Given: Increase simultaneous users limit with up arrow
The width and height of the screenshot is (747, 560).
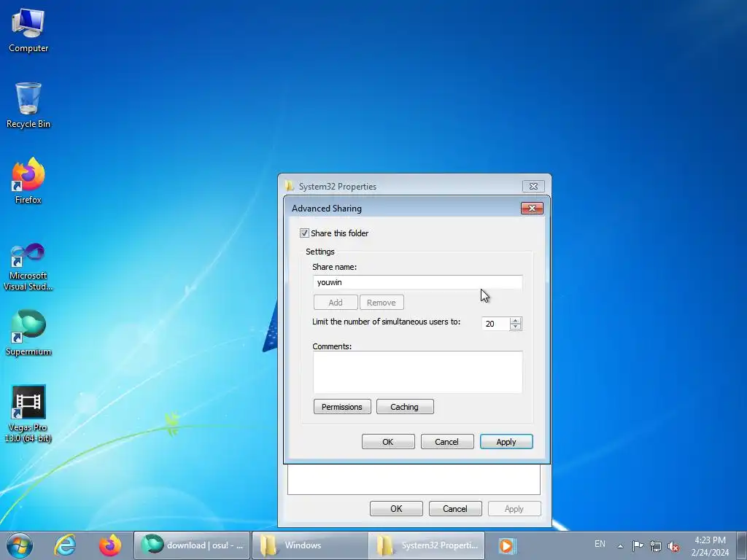Looking at the screenshot, I should pyautogui.click(x=516, y=321).
